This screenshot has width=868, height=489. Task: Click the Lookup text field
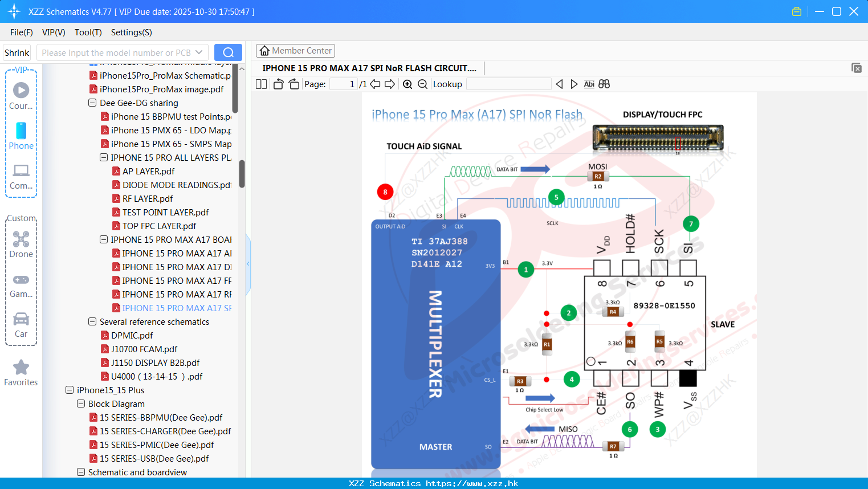click(508, 84)
